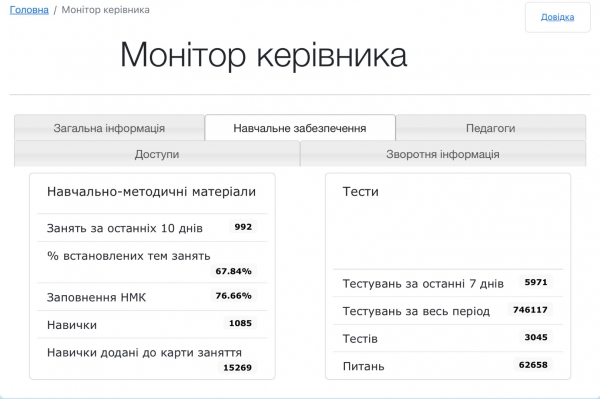Select Навички додані до карти заняття label
Viewport: 600px width, 399px height.
coord(144,352)
